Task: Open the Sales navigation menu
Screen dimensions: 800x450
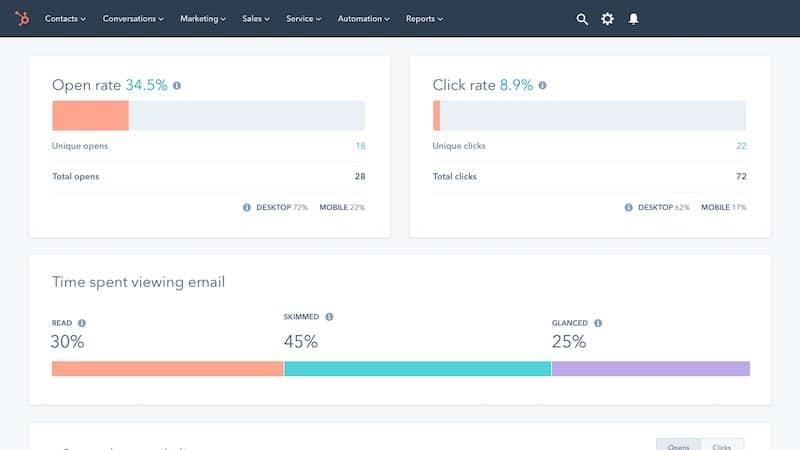Action: tap(256, 19)
